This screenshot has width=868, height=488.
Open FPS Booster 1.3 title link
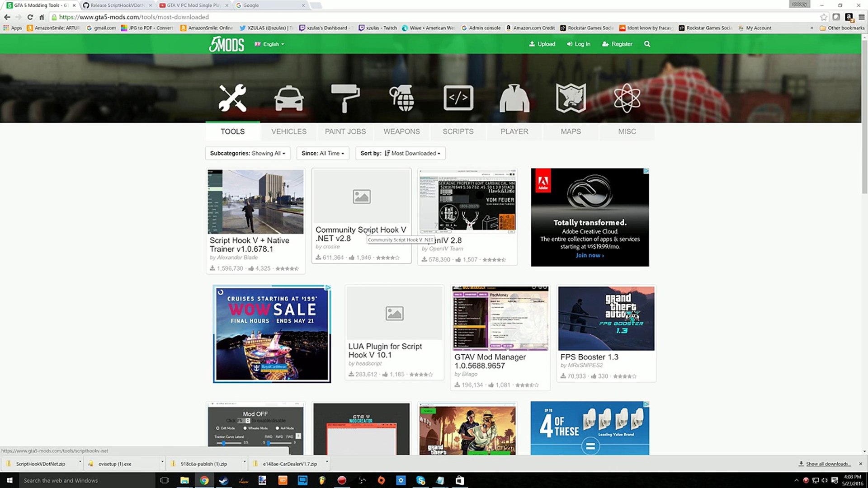point(589,357)
